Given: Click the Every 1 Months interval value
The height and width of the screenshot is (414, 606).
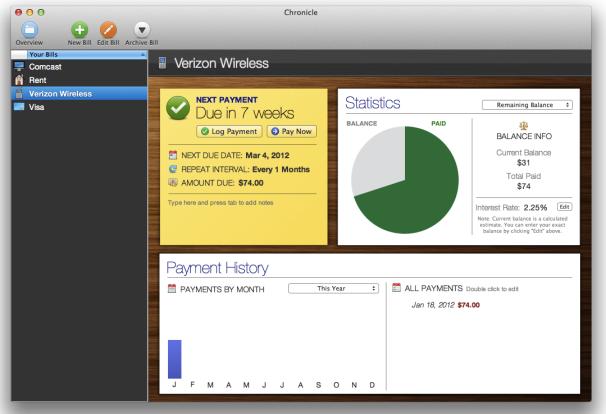Looking at the screenshot, I should pyautogui.click(x=281, y=169).
